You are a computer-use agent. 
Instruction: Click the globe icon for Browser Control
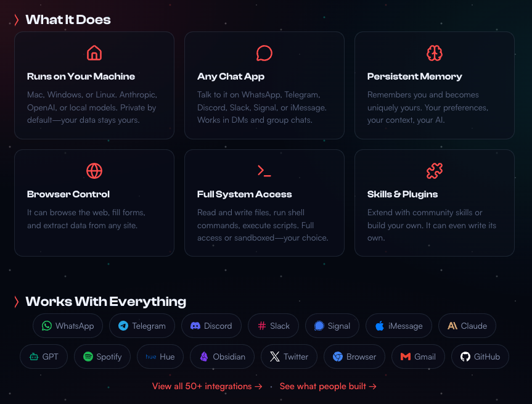94,170
